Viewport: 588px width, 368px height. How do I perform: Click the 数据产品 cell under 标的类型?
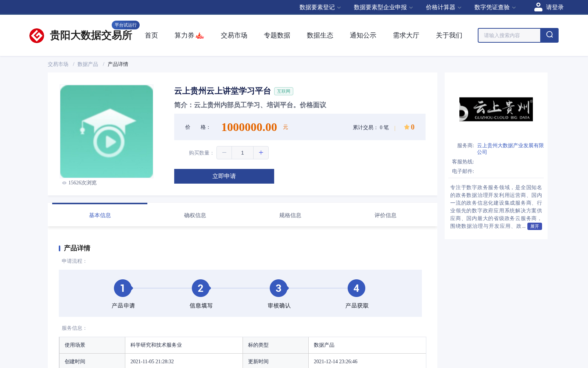click(367, 345)
